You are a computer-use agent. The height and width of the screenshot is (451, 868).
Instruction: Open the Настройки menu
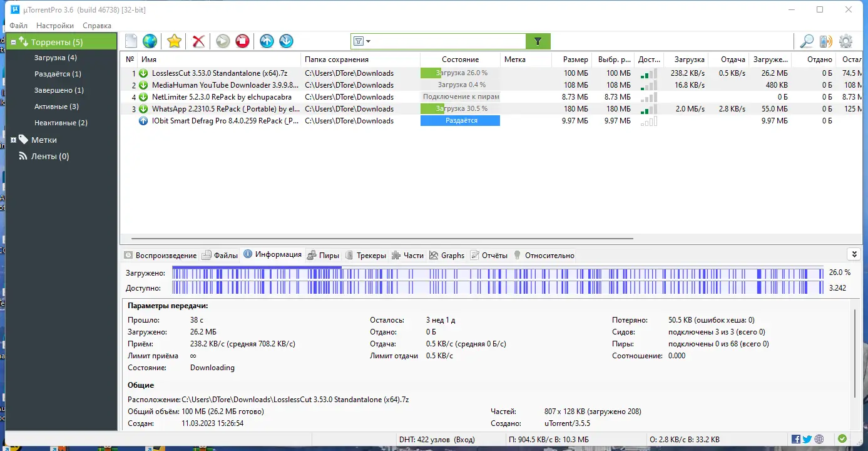click(55, 26)
